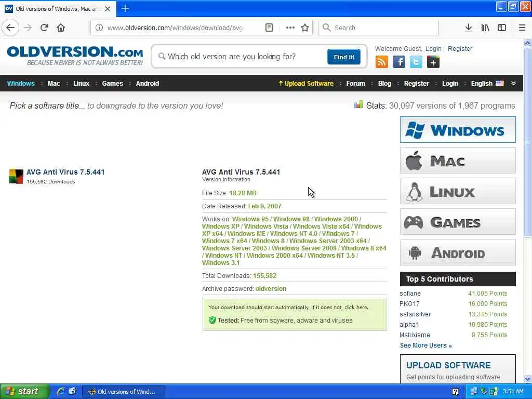This screenshot has height=399, width=532.
Task: Open the browser Home icon
Action: point(61,28)
